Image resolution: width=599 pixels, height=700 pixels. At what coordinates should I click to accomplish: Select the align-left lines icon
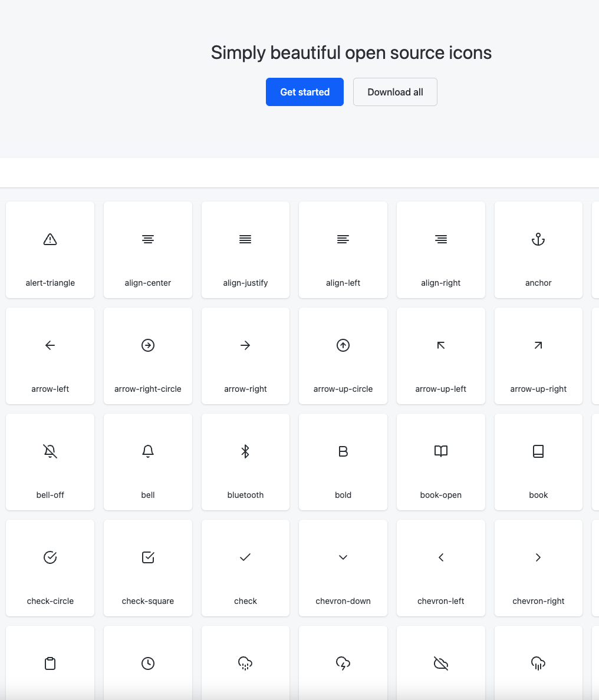coord(343,239)
